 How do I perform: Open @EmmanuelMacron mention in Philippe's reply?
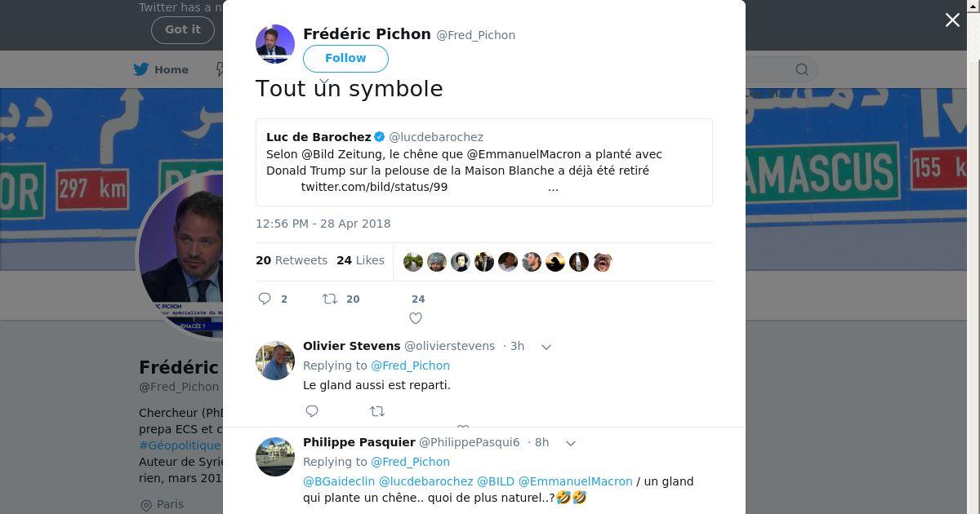[575, 481]
